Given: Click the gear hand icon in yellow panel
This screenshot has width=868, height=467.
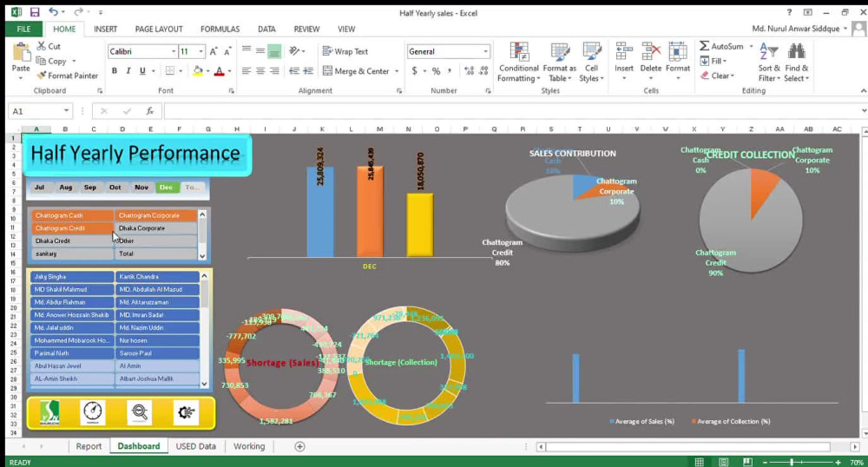Looking at the screenshot, I should 186,412.
